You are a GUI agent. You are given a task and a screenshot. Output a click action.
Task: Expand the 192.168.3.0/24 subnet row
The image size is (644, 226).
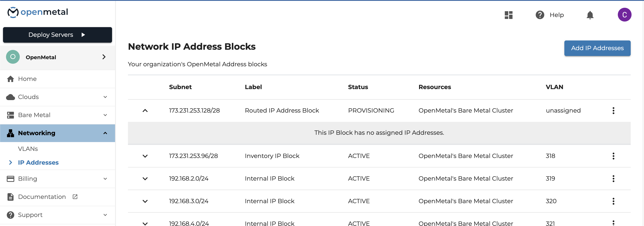145,201
